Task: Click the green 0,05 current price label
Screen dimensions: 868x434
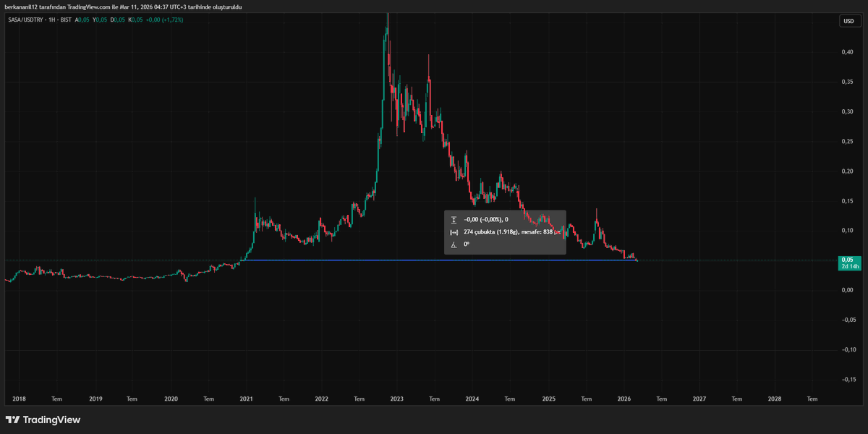Action: (x=846, y=260)
